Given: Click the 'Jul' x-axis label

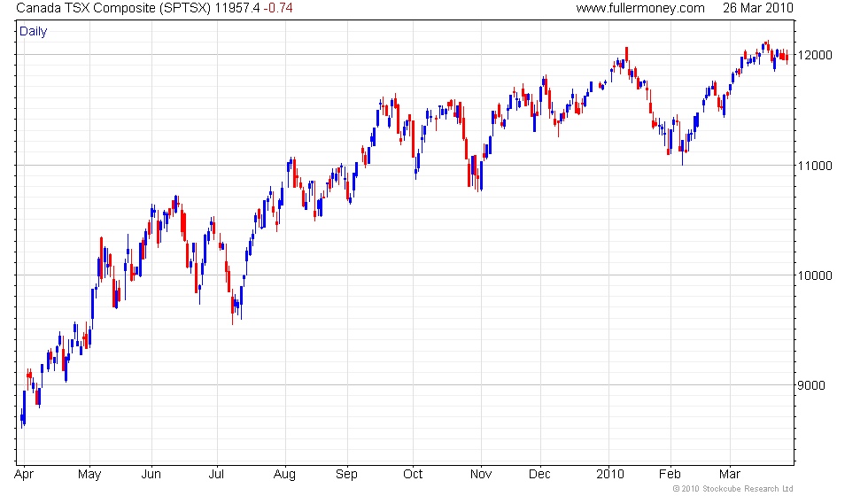Looking at the screenshot, I should click(x=216, y=475).
